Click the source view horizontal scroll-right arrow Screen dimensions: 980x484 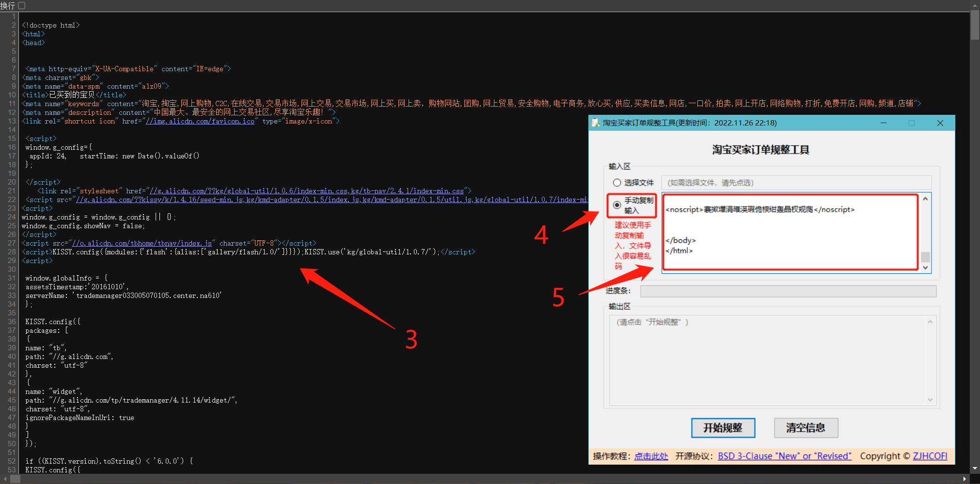pos(964,479)
